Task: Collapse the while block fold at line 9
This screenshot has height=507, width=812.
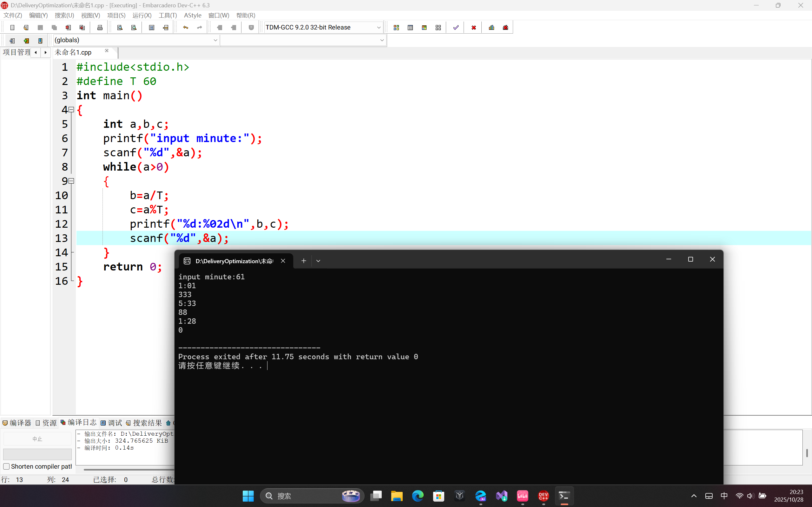Action: pos(71,181)
